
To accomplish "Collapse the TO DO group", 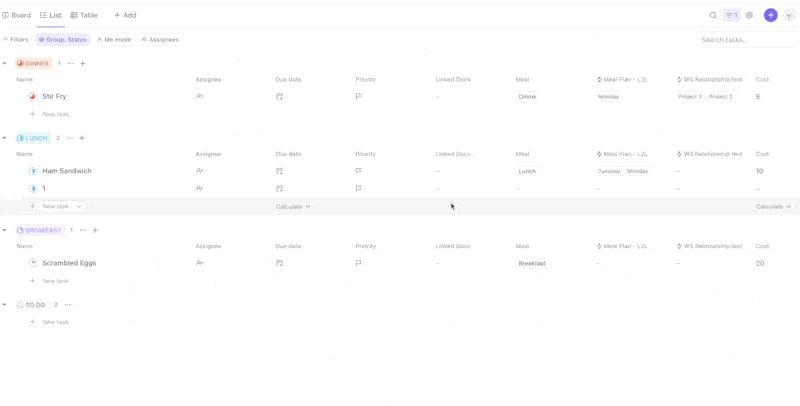I will coord(5,305).
